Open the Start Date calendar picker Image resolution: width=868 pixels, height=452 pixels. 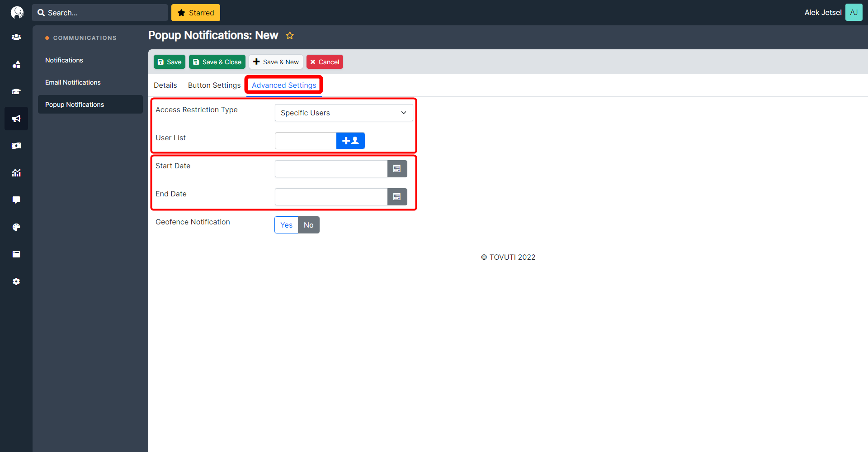click(x=397, y=169)
